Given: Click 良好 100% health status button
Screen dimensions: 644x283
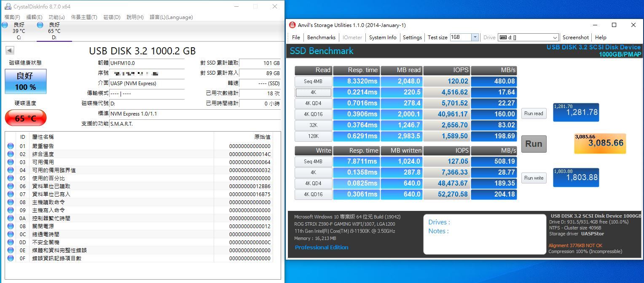Looking at the screenshot, I should click(x=26, y=81).
